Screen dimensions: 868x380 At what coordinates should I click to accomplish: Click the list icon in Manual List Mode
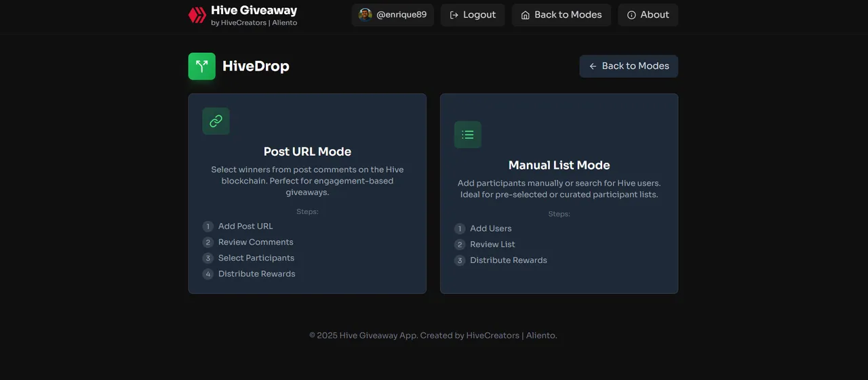(468, 135)
